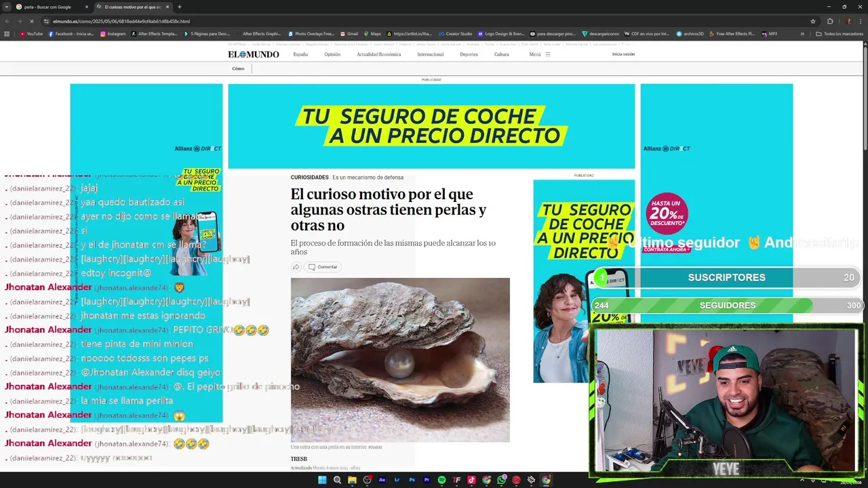Click the article headline about ostras
This screenshot has height=488, width=868.
389,210
